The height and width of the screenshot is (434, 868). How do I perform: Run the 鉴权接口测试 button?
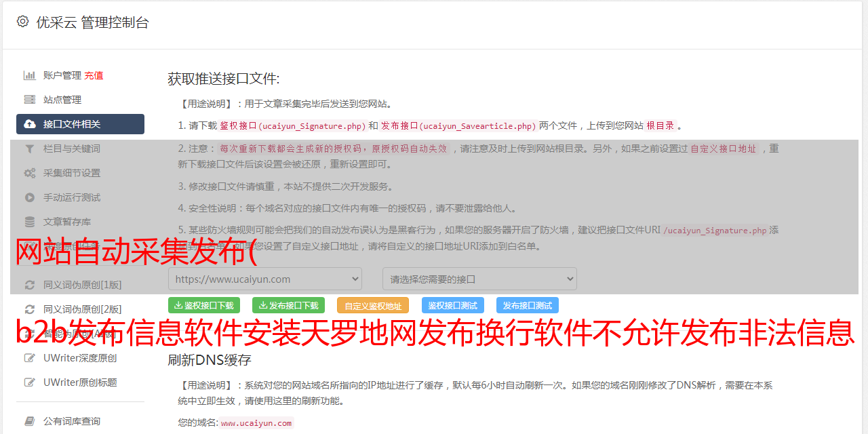tap(453, 305)
